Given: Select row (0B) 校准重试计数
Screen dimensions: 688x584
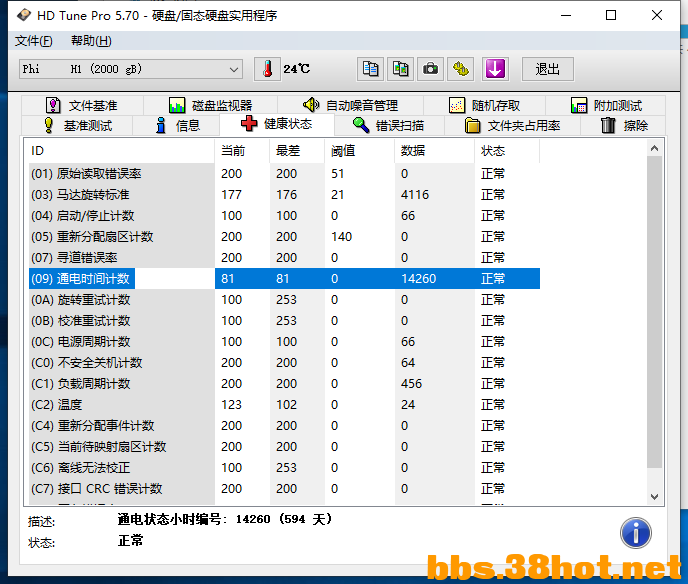Looking at the screenshot, I should (284, 321).
